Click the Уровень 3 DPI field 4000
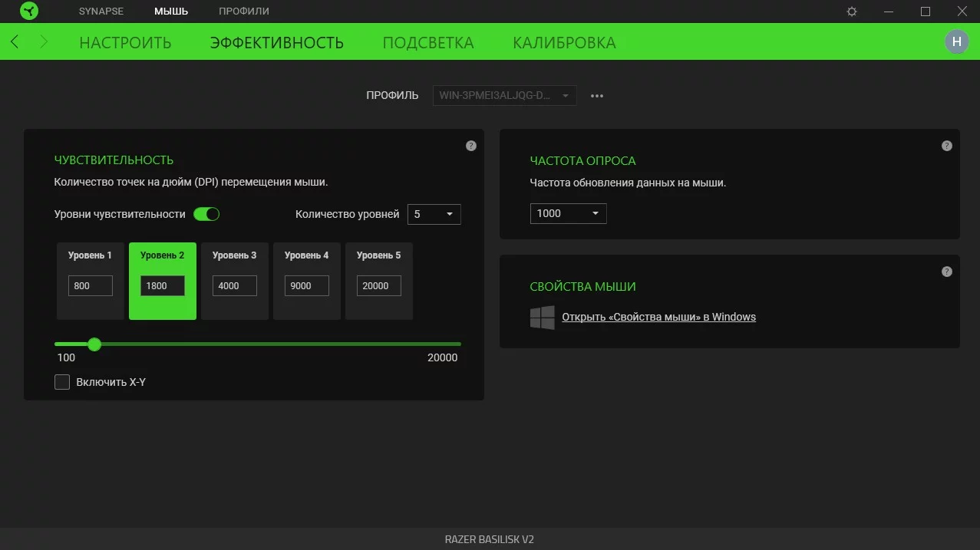Image resolution: width=980 pixels, height=550 pixels. 234,286
